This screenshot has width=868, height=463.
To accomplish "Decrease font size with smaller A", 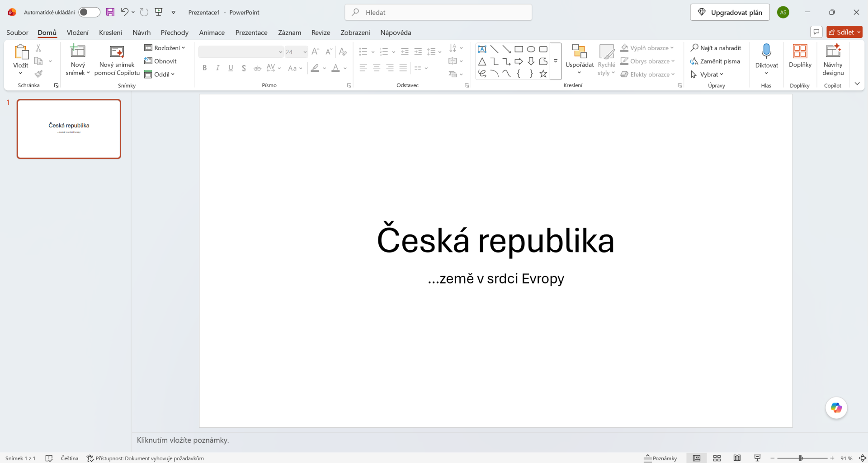I will (x=329, y=51).
